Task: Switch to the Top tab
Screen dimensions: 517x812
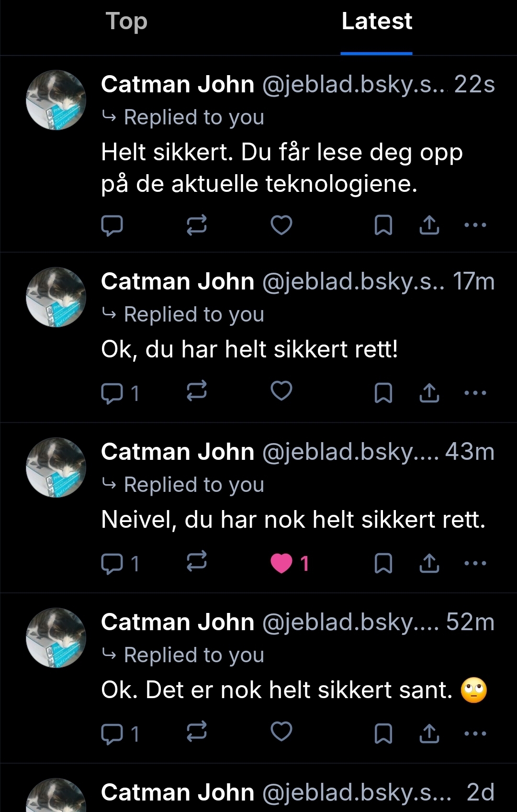Action: tap(126, 22)
